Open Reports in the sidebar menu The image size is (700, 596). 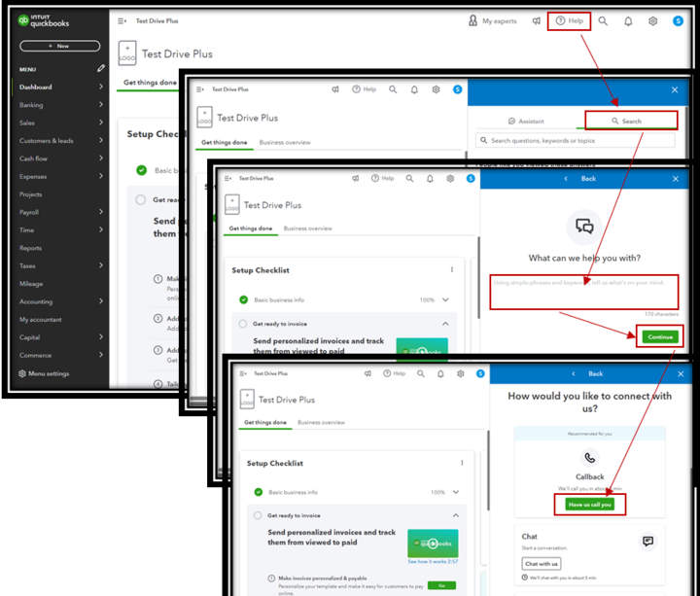pos(30,248)
